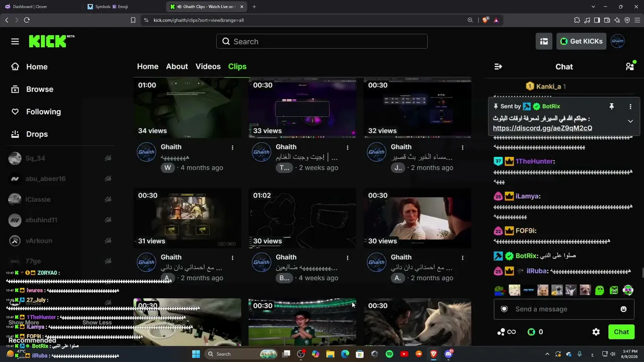Open the Kick hamburger sidebar menu
The width and height of the screenshot is (644, 362).
[x=15, y=41]
